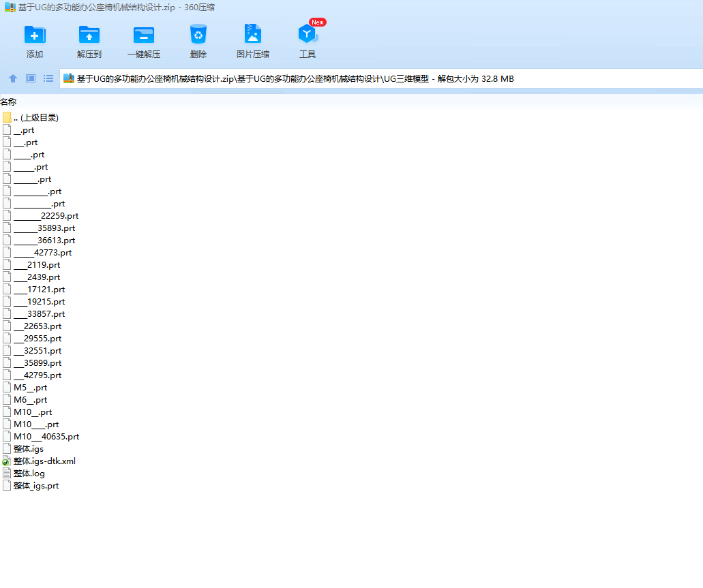Open the 工具 (Tools) icon
Screen dimensions: 703x588
tap(308, 34)
